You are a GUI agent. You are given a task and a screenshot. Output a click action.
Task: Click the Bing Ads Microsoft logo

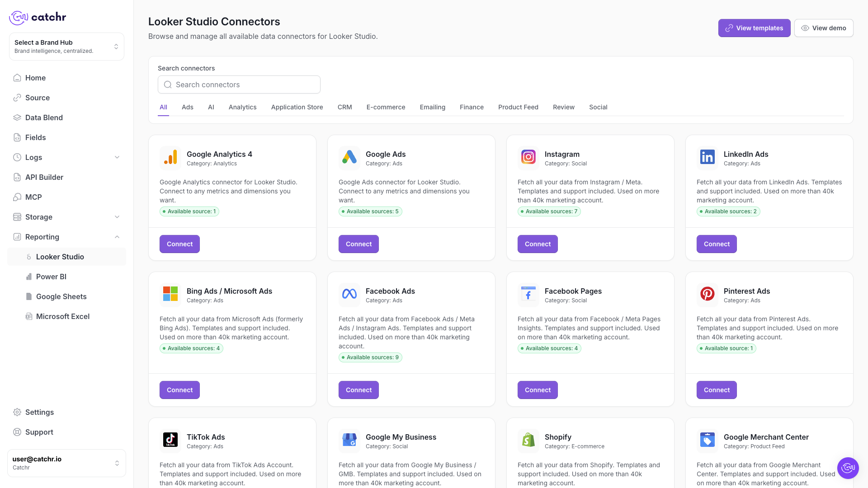pos(170,294)
